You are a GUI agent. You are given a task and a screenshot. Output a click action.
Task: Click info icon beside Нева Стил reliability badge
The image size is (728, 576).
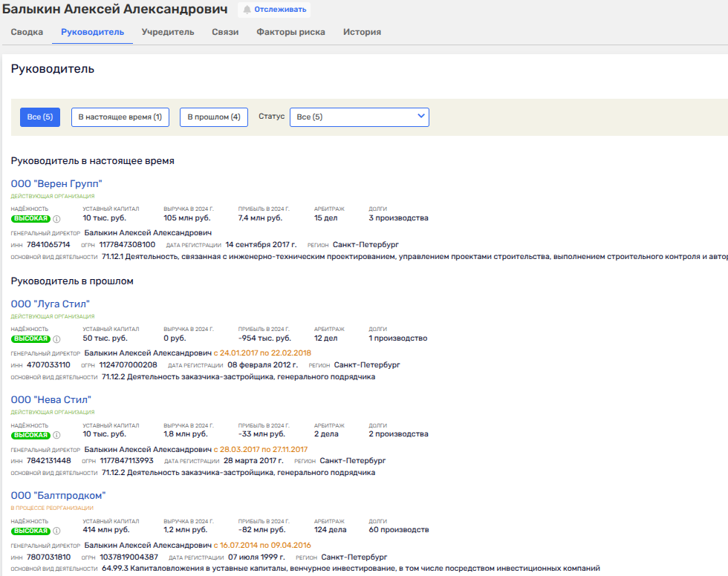tap(56, 435)
